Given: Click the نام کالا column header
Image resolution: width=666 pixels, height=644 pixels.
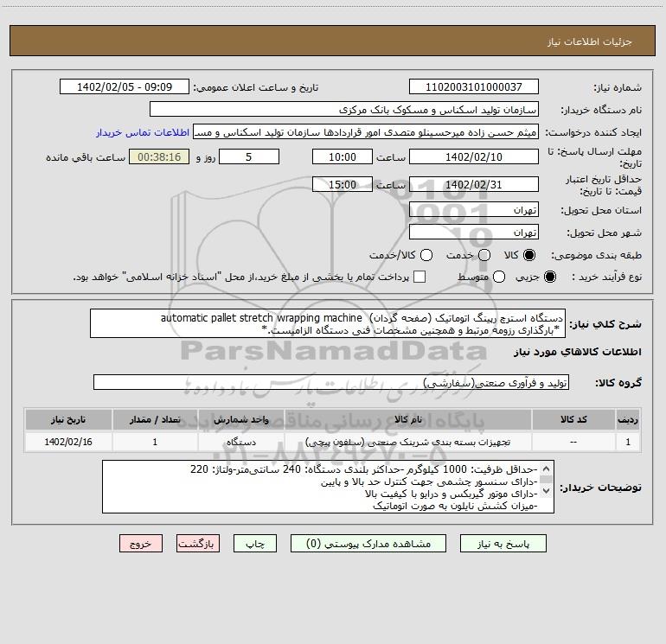Looking at the screenshot, I should [x=407, y=419].
